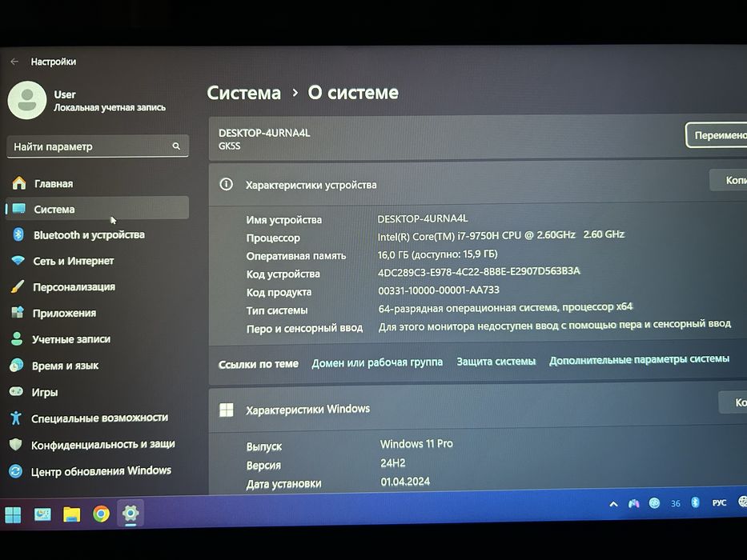The height and width of the screenshot is (560, 747).
Task: Click the version value 24H2
Action: [x=393, y=462]
